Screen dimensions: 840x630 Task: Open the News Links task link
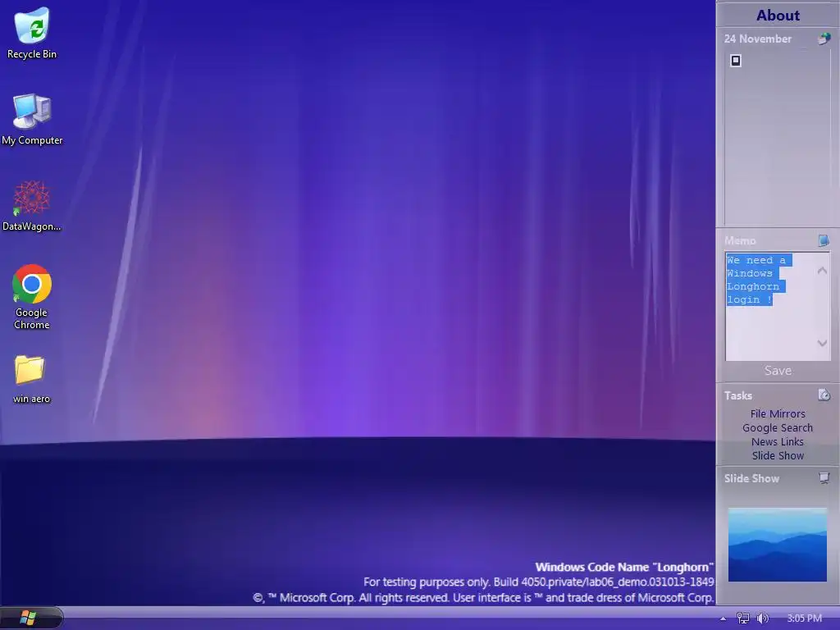778,441
